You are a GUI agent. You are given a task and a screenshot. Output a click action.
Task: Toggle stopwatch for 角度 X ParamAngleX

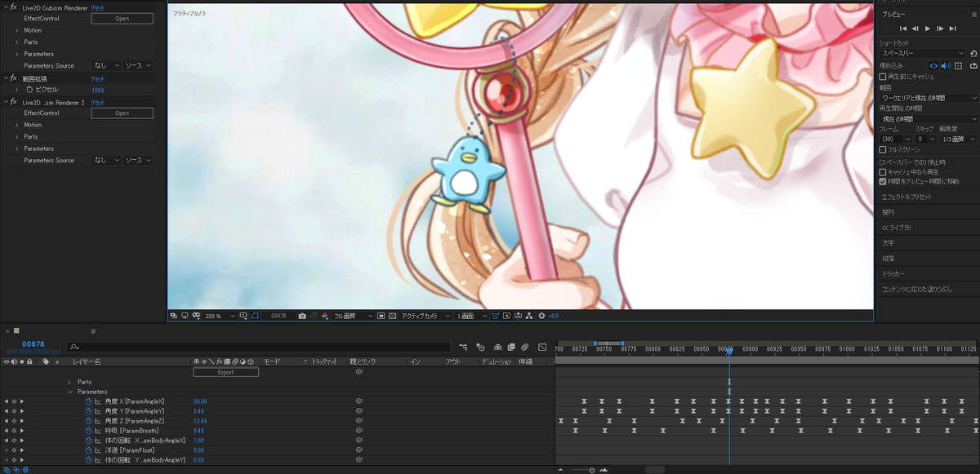point(89,401)
